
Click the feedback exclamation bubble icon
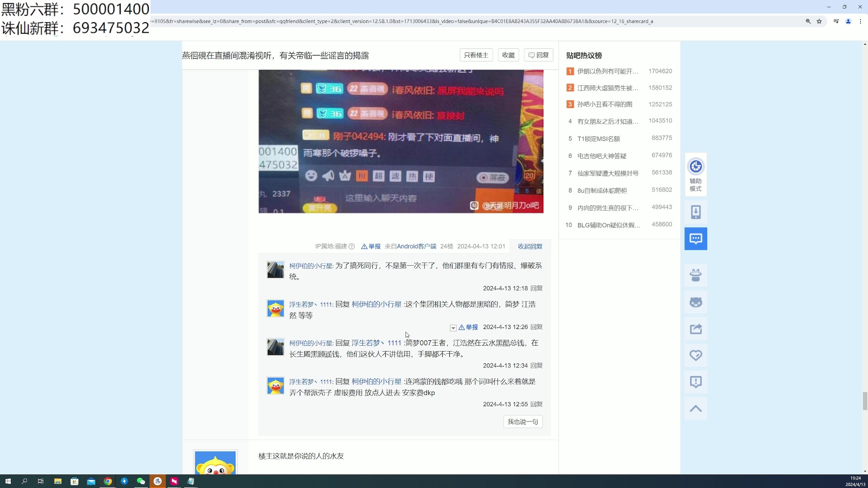click(x=695, y=382)
